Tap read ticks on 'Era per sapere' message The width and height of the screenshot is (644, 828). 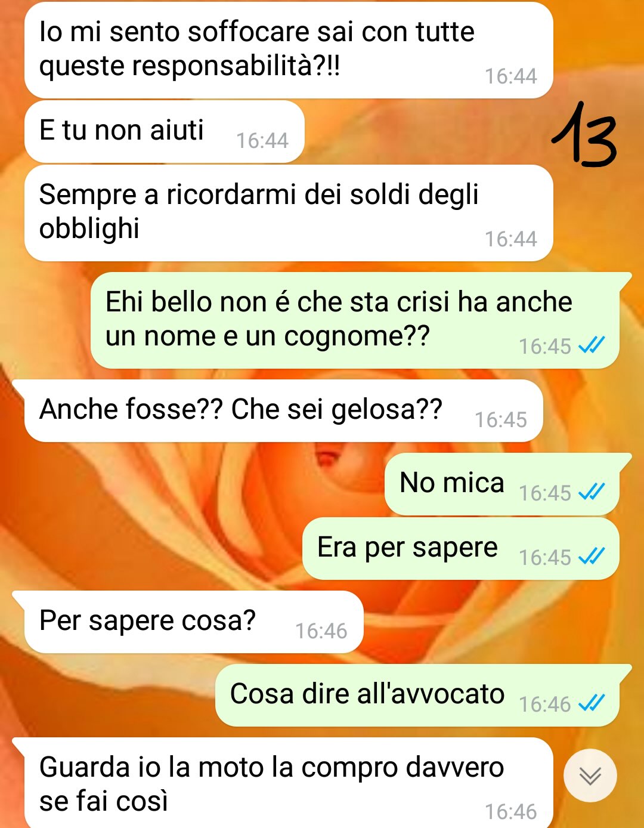592,556
